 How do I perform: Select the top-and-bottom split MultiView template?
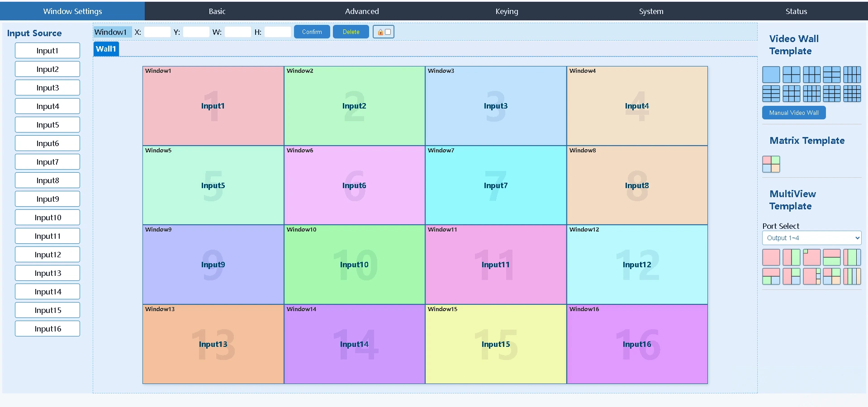(832, 257)
